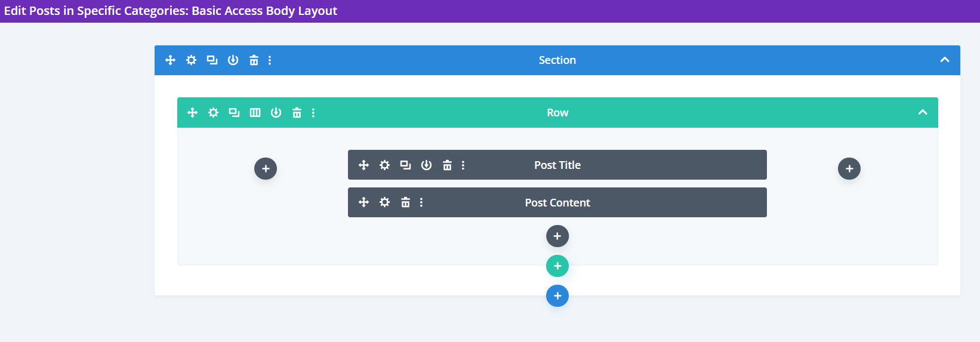Image resolution: width=980 pixels, height=342 pixels.
Task: Delete the Section with trash icon
Action: [254, 60]
